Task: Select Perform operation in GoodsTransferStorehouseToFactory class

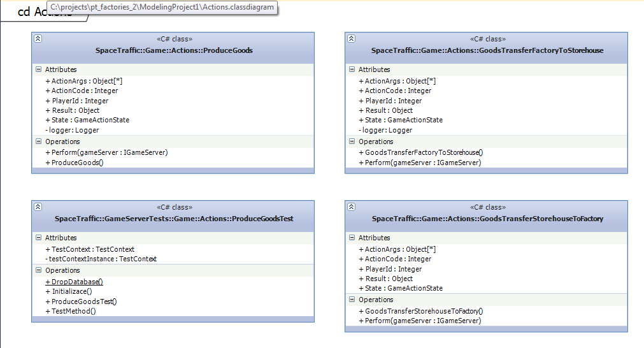Action: click(420, 321)
